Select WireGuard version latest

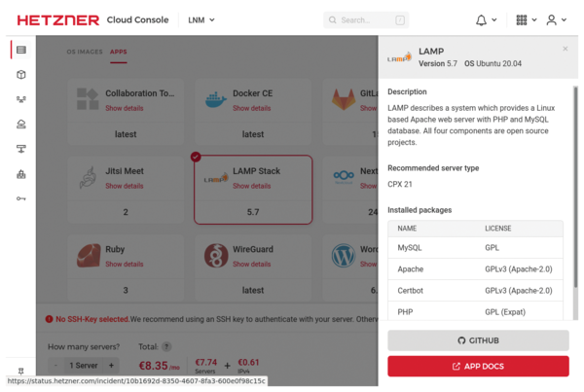point(253,291)
